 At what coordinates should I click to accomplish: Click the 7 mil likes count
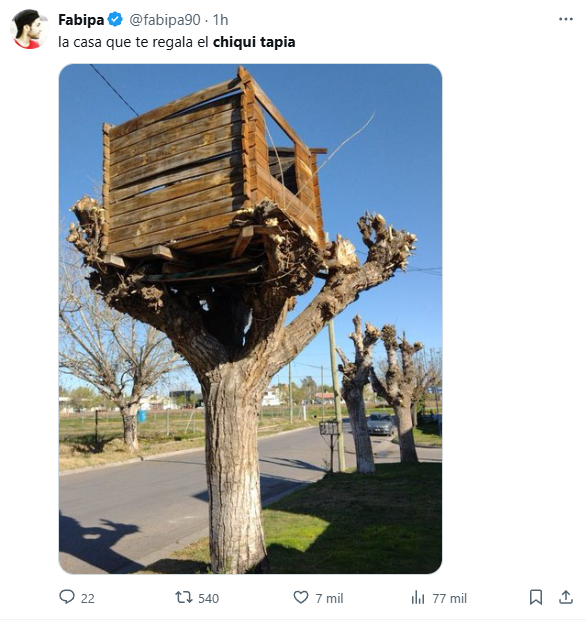point(329,598)
